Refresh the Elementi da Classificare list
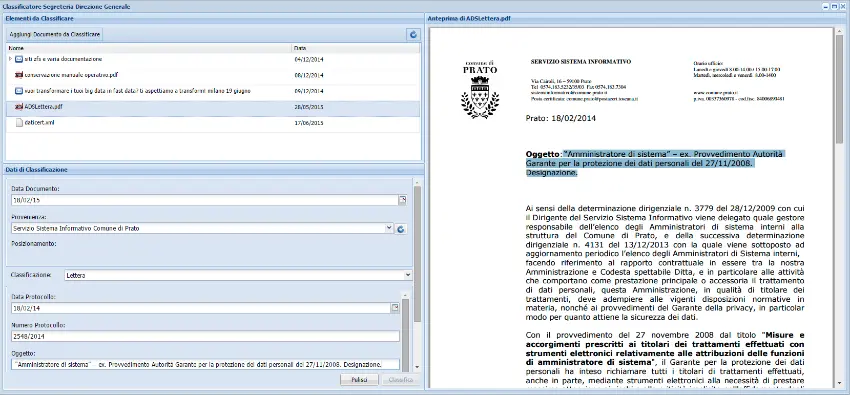The image size is (850, 395). (413, 35)
